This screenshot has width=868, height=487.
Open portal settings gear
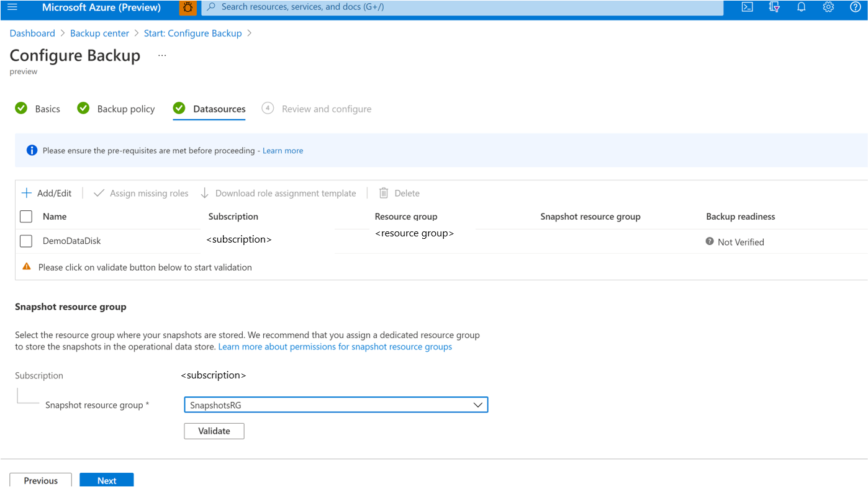[828, 7]
